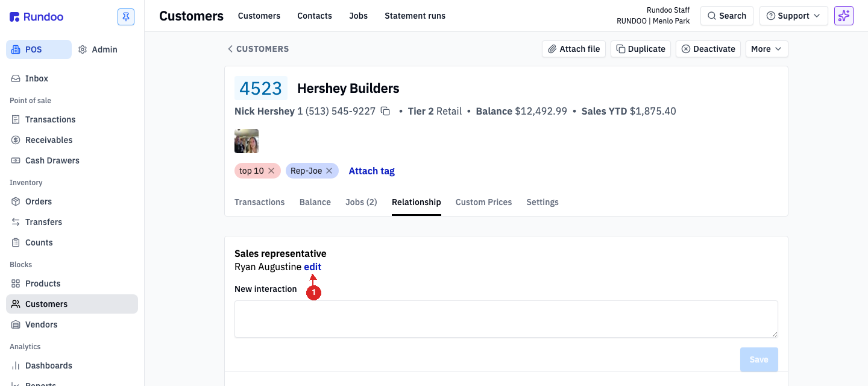
Task: Click the Search button
Action: pyautogui.click(x=727, y=16)
